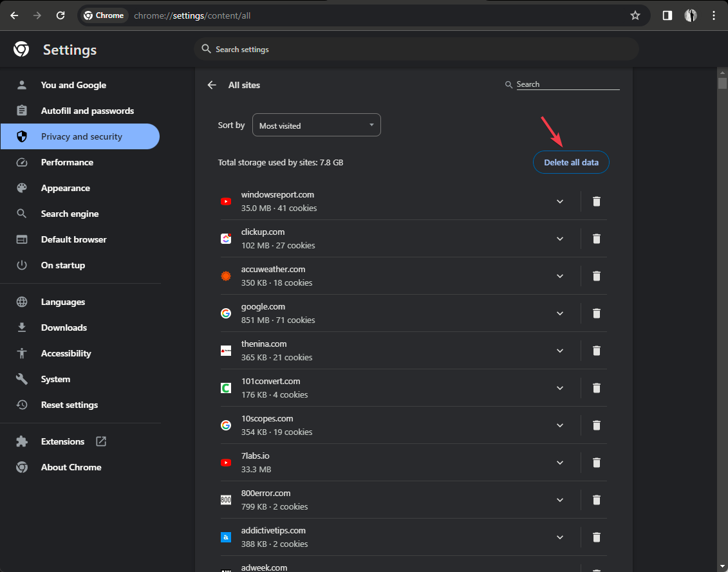Bookmark this page with star icon
Viewport: 728px width, 572px height.
click(x=635, y=15)
